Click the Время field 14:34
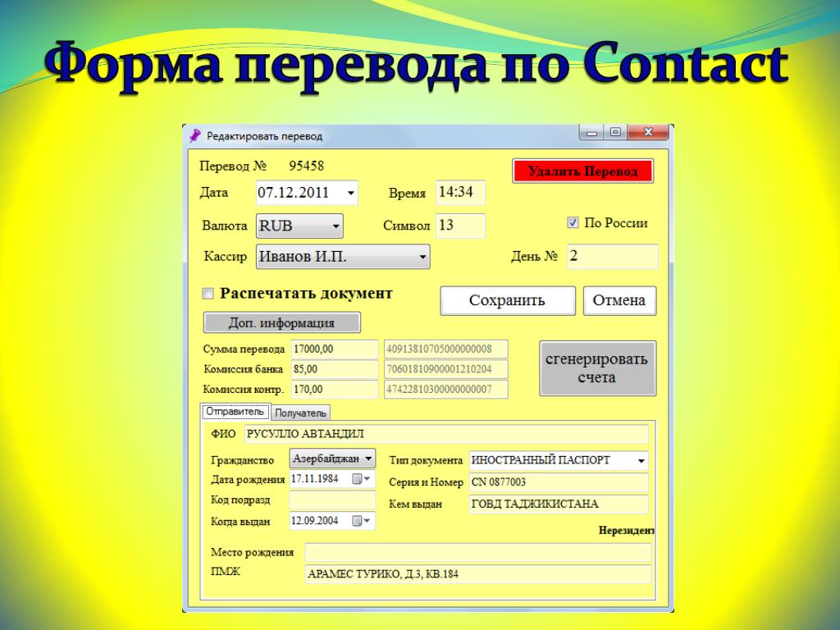840x630 pixels. (460, 192)
